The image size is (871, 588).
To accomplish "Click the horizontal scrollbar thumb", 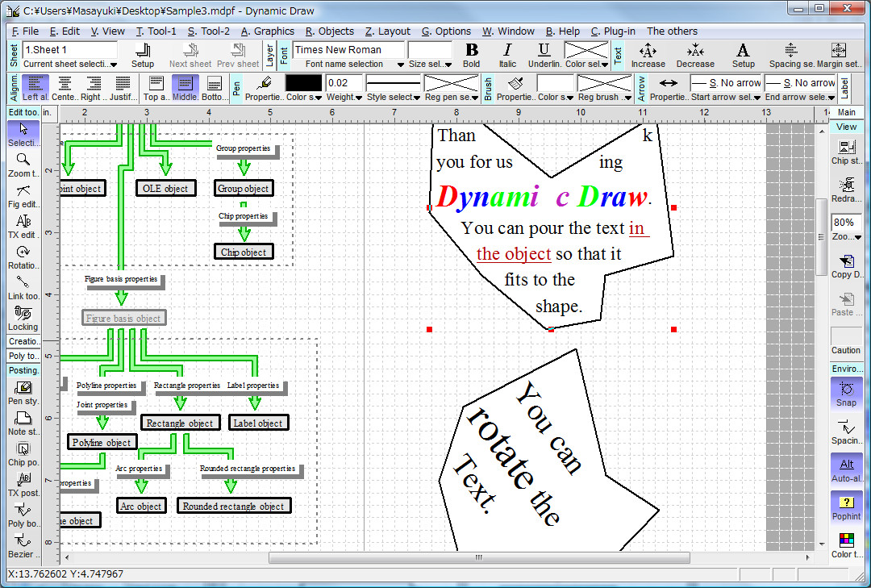I will 479,557.
